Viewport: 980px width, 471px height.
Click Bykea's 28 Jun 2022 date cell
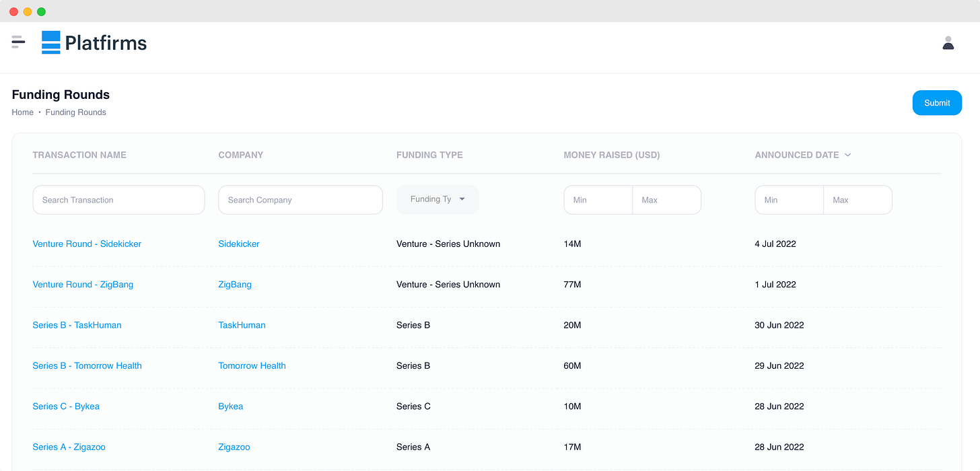click(779, 406)
